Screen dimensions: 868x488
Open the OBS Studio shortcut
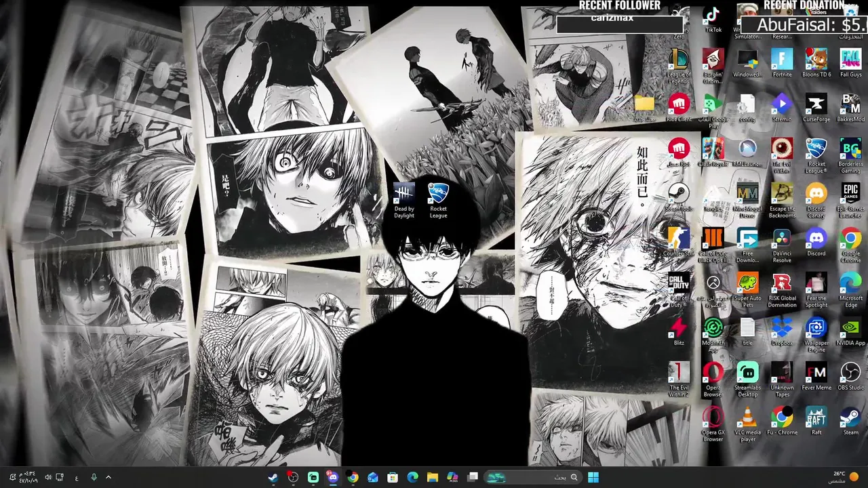pos(850,376)
